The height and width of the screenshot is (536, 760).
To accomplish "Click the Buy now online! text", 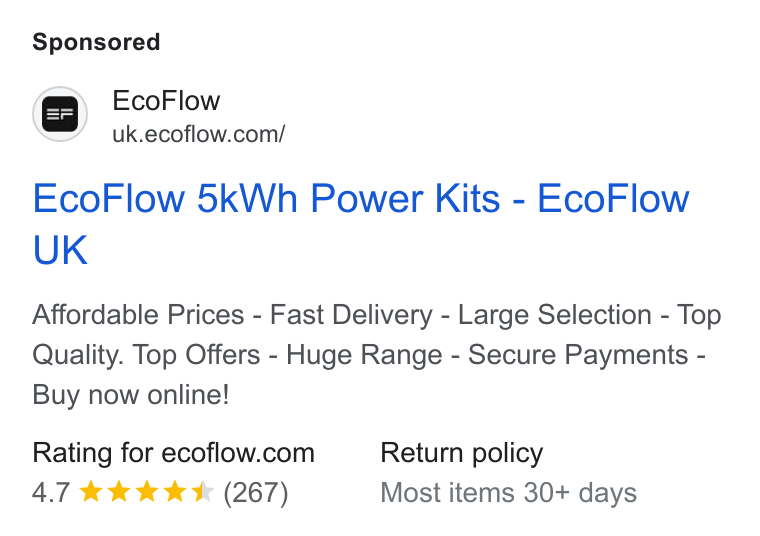I will [x=131, y=395].
